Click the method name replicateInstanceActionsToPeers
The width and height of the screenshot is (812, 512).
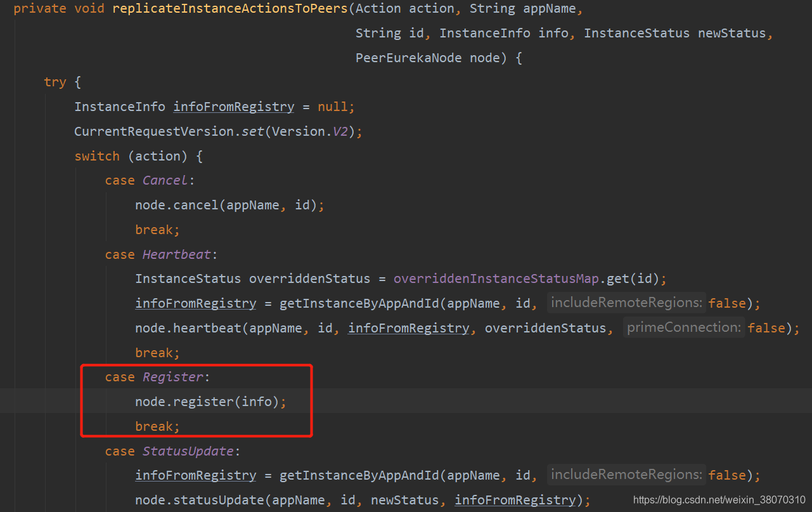(229, 8)
